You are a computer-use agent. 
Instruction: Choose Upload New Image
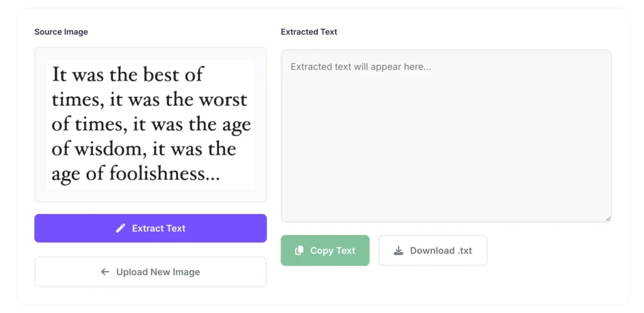150,272
